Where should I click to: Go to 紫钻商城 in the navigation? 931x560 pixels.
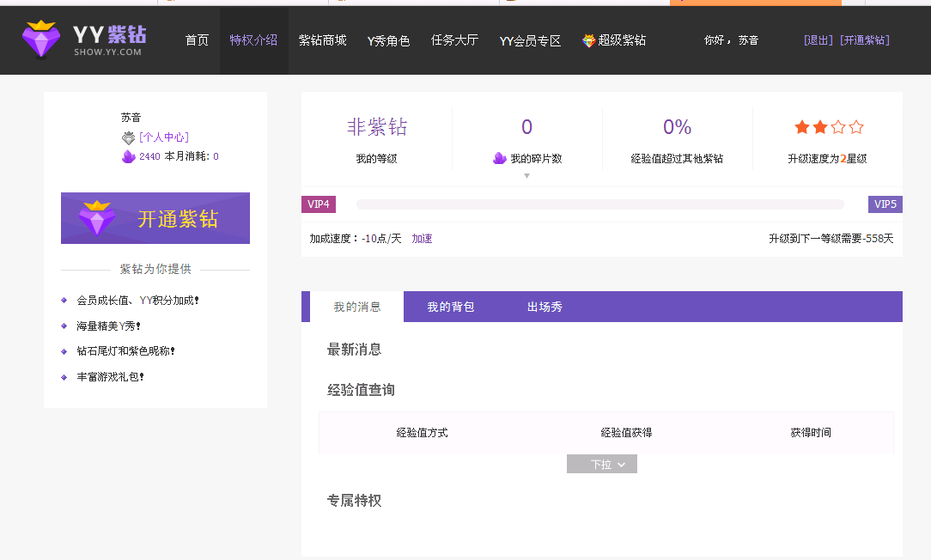point(322,40)
